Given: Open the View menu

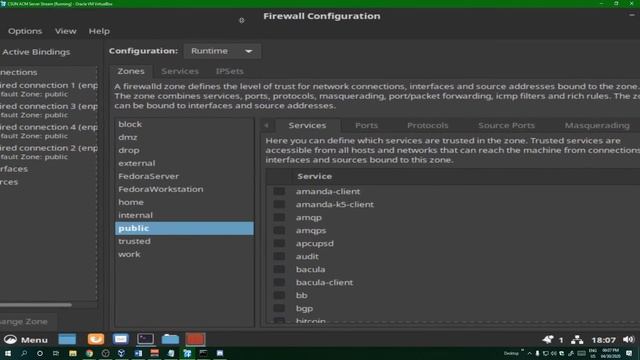Looking at the screenshot, I should point(66,31).
